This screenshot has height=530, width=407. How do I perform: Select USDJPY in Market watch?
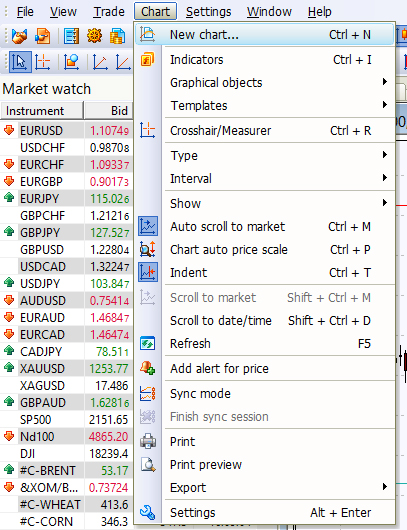(x=40, y=284)
